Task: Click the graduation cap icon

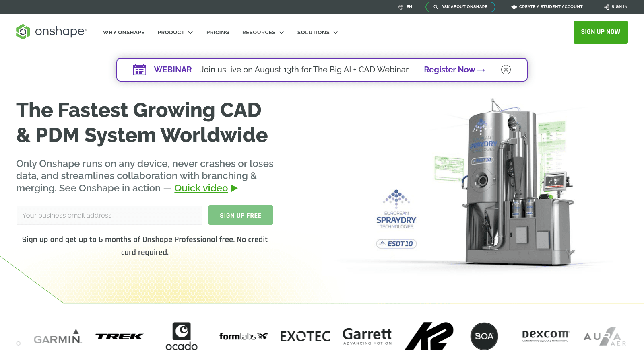Action: 514,7
